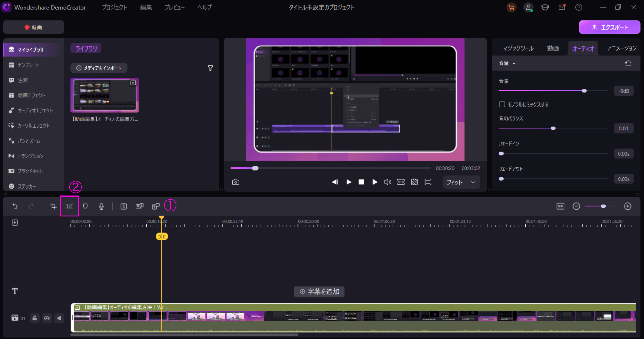Click the preview playback progress handle
Image resolution: width=644 pixels, height=339 pixels.
click(x=255, y=168)
